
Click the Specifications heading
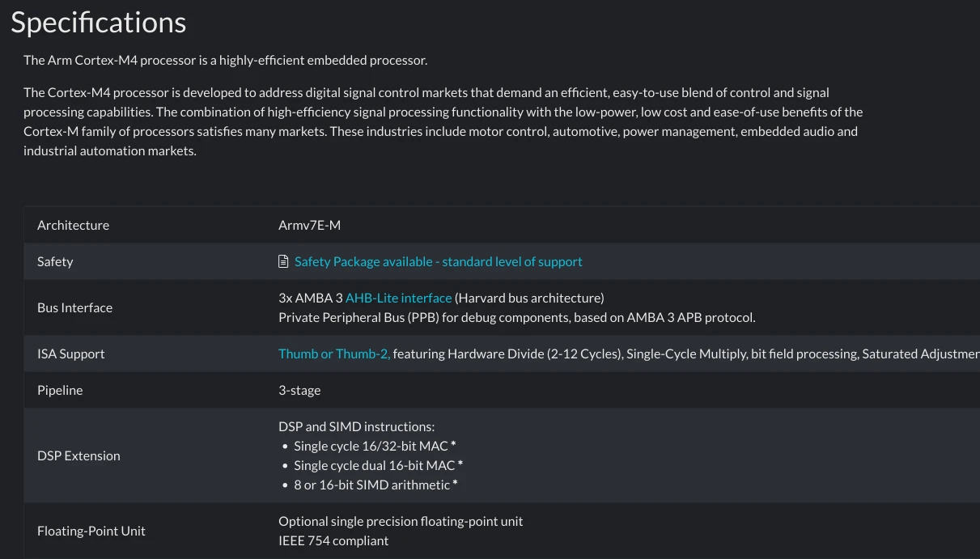99,22
